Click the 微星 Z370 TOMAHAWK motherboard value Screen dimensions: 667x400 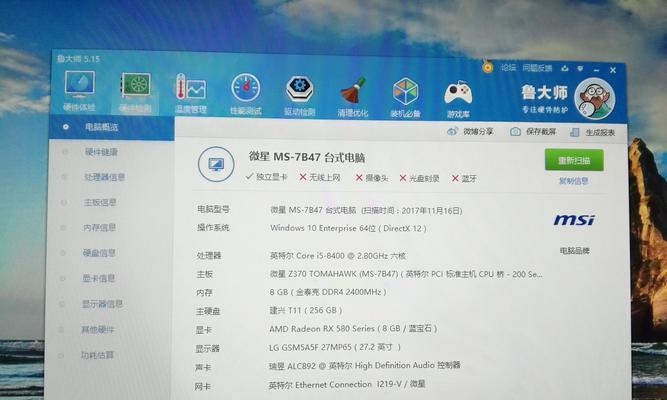(x=406, y=274)
